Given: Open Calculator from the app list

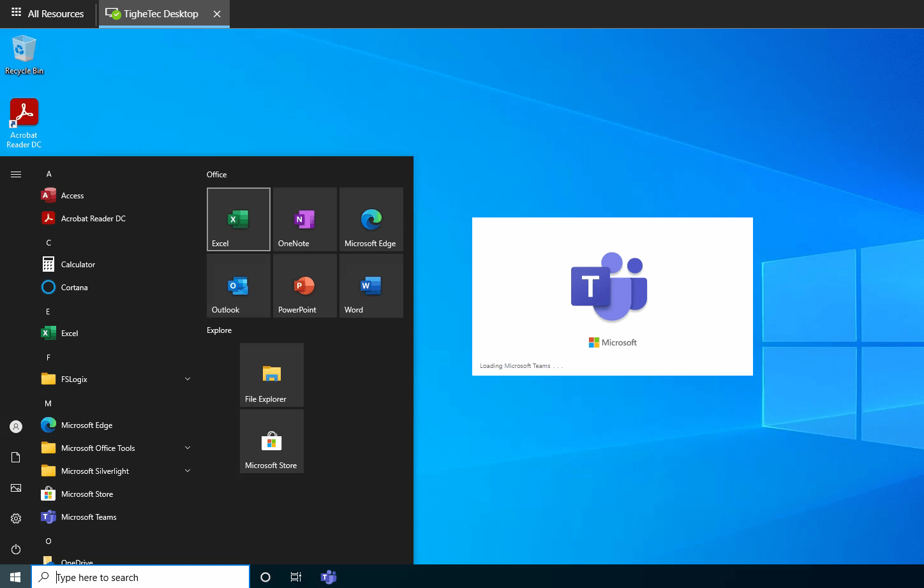Looking at the screenshot, I should 116,265.
